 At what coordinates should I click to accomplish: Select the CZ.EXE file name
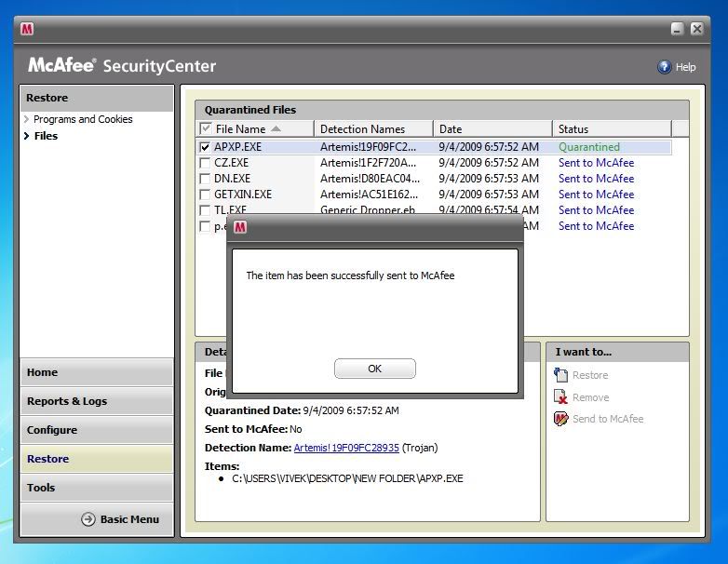tap(231, 163)
